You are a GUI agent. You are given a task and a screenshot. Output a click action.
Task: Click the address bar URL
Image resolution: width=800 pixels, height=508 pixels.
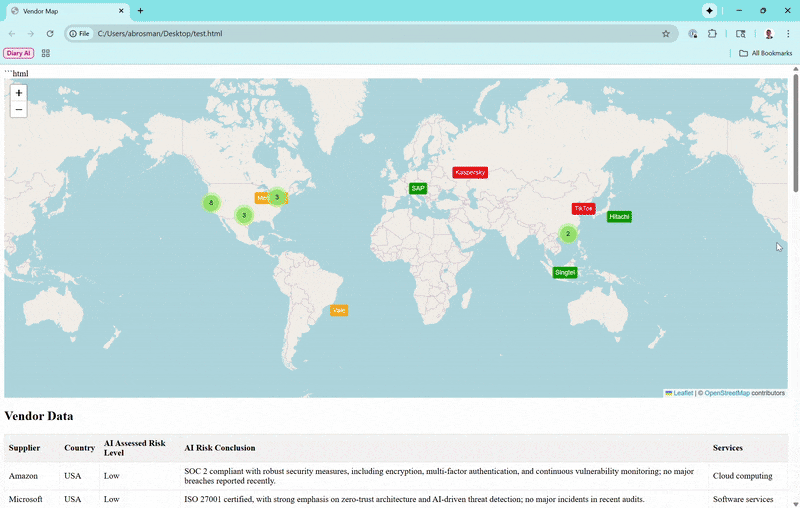(x=160, y=34)
